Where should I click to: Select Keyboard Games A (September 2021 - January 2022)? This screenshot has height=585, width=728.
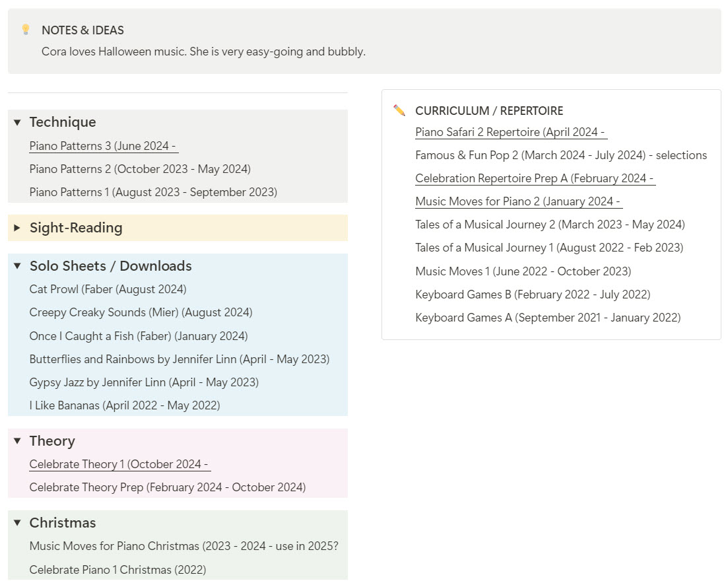[548, 318]
